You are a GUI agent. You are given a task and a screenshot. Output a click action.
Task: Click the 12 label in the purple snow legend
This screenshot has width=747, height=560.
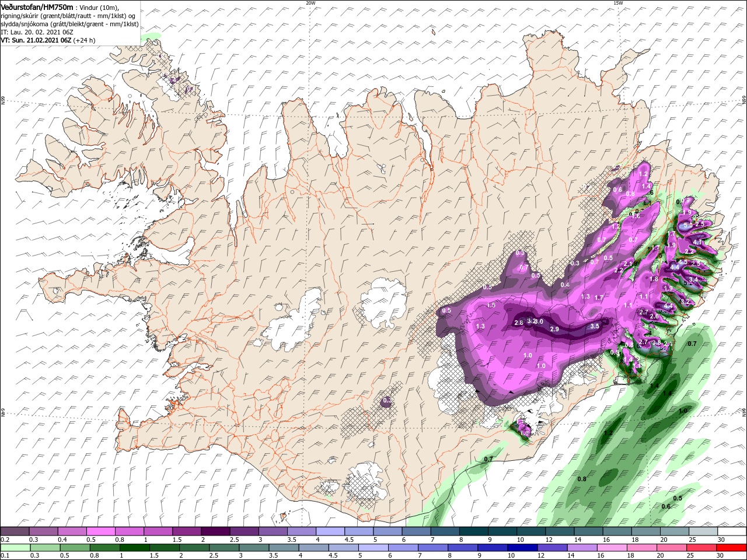pos(549,540)
